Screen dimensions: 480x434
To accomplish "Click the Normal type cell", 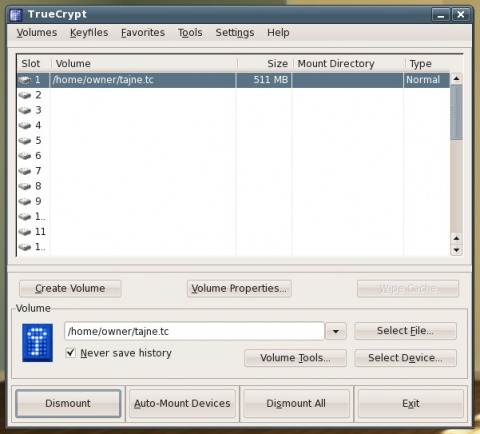I will 426,80.
